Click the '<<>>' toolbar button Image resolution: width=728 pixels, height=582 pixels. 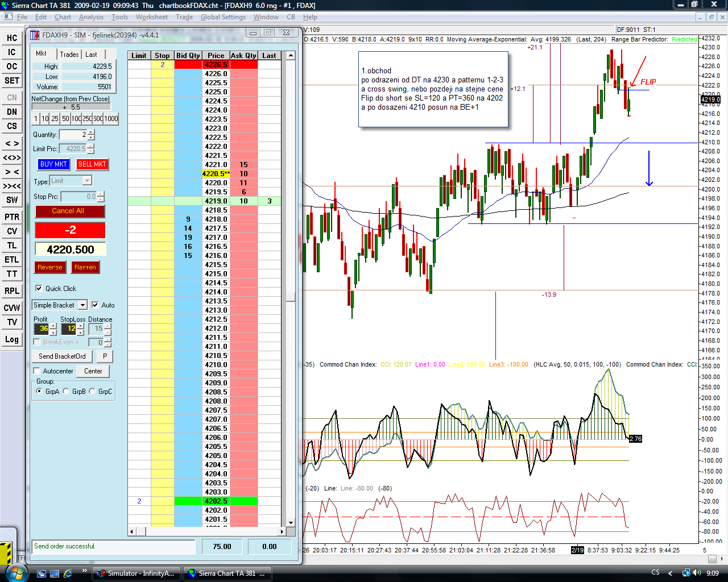(x=12, y=157)
